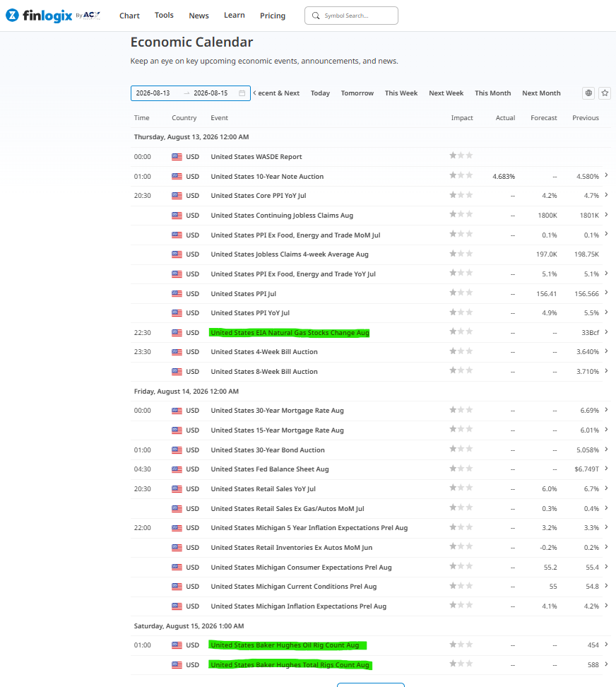Viewport: 616px width, 687px height.
Task: Select the Next Month filter
Action: (x=541, y=93)
